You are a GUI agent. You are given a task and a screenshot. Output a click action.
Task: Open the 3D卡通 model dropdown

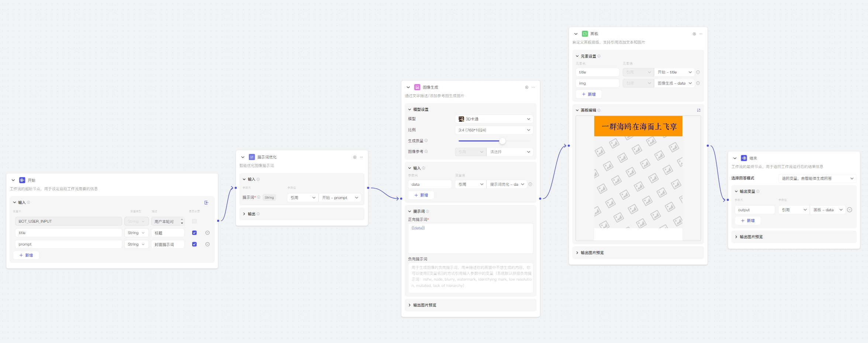pyautogui.click(x=494, y=119)
